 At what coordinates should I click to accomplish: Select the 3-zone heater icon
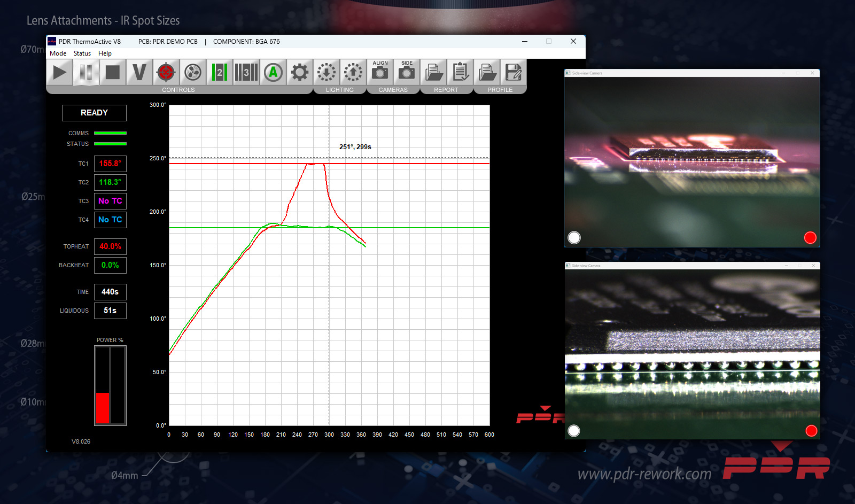pos(246,72)
